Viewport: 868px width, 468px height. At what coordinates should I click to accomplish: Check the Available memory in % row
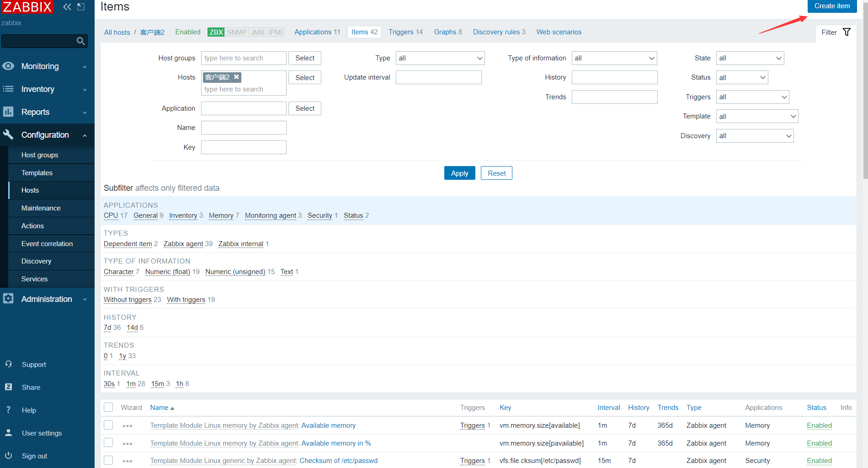tap(108, 442)
